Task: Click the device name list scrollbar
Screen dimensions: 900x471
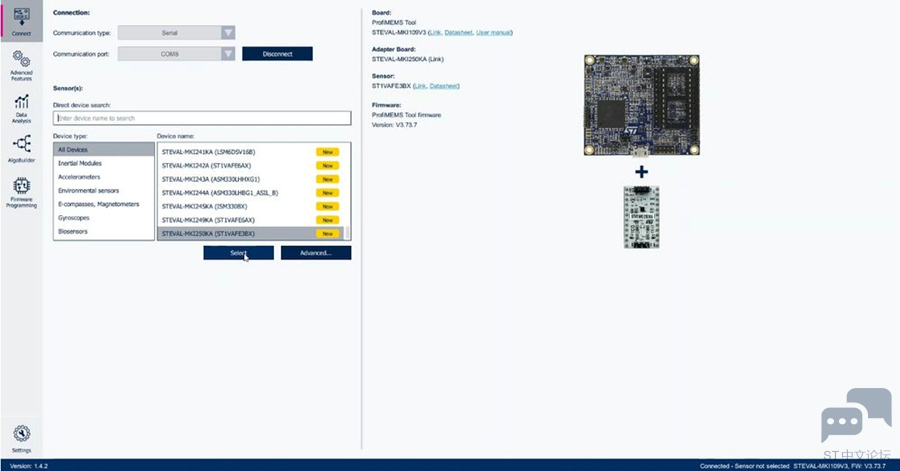Action: (347, 233)
